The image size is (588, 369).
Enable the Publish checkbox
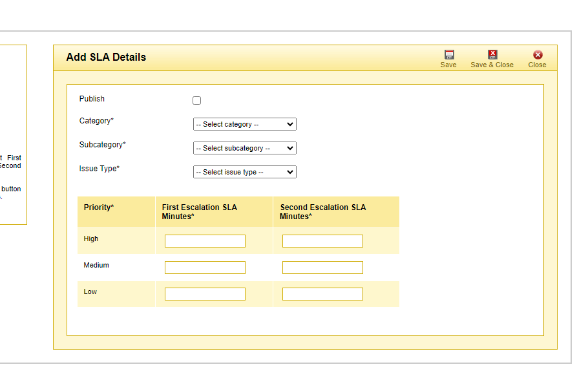(197, 100)
